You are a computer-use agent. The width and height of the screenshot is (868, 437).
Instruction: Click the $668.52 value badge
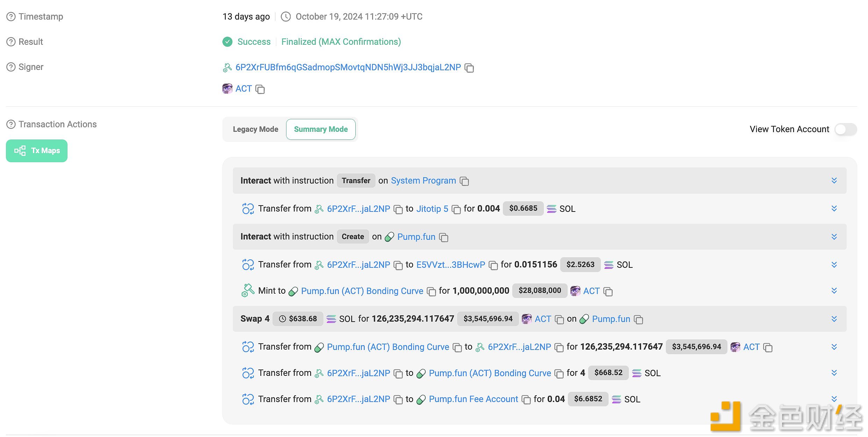(608, 373)
